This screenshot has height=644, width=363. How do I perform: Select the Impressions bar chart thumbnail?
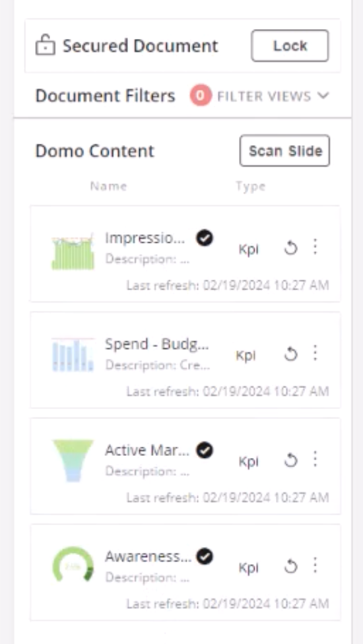pos(73,251)
